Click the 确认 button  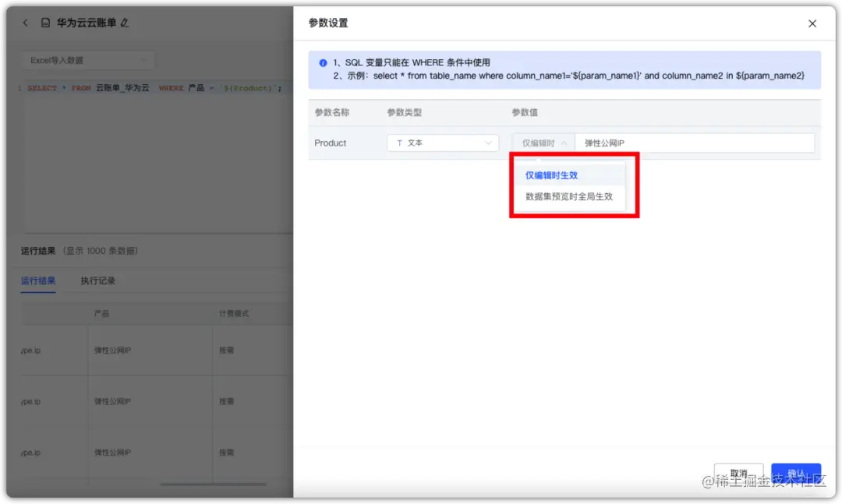[796, 474]
